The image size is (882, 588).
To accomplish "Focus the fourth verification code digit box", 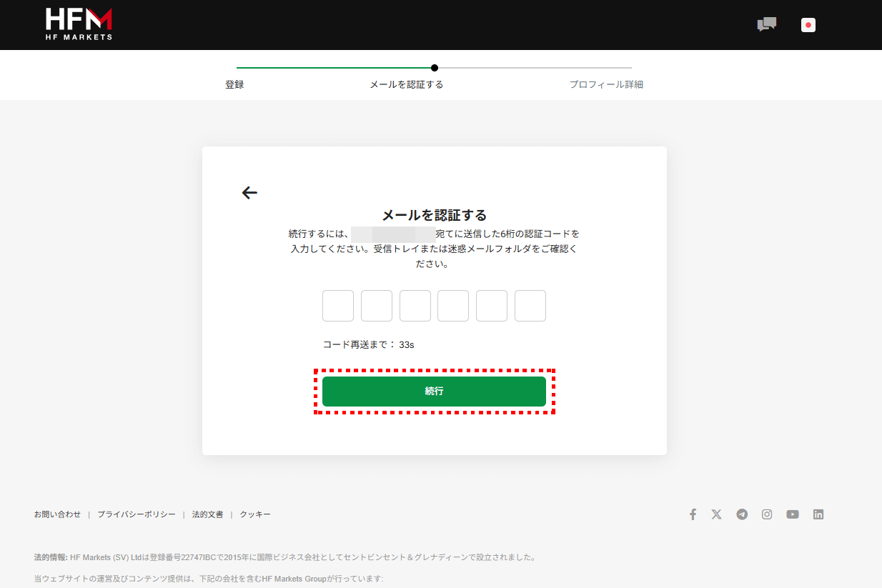I will tap(453, 306).
